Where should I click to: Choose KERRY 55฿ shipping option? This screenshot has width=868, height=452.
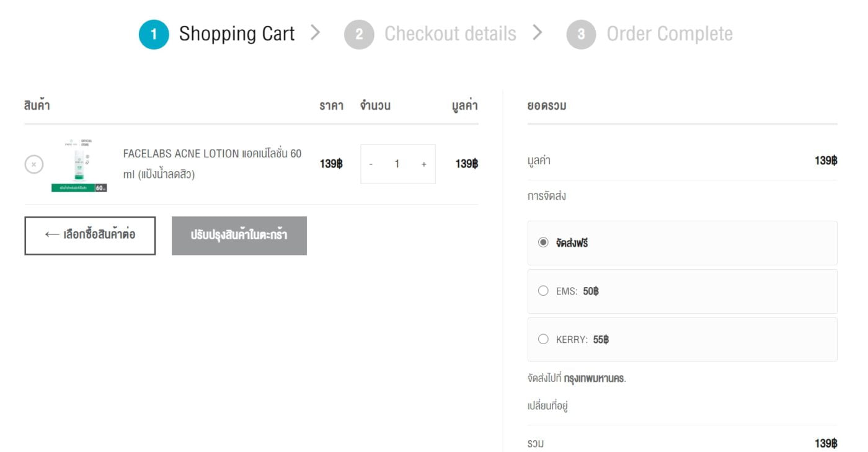[544, 339]
